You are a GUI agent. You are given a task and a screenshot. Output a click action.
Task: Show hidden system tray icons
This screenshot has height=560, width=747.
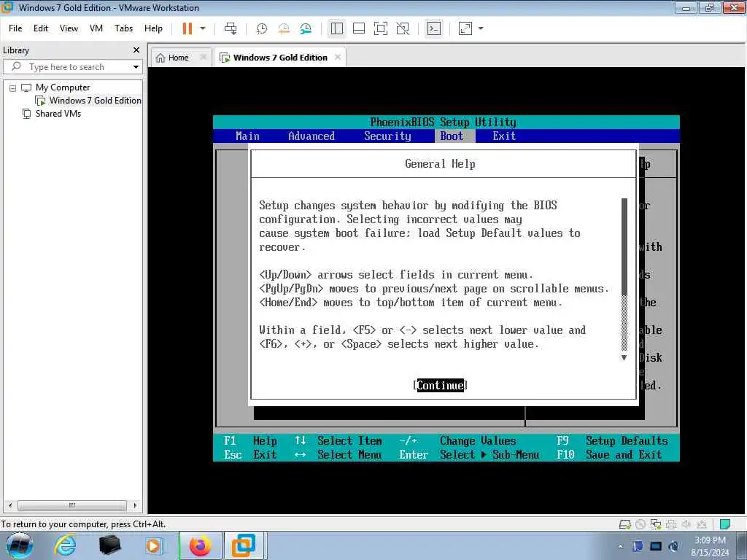pyautogui.click(x=620, y=547)
